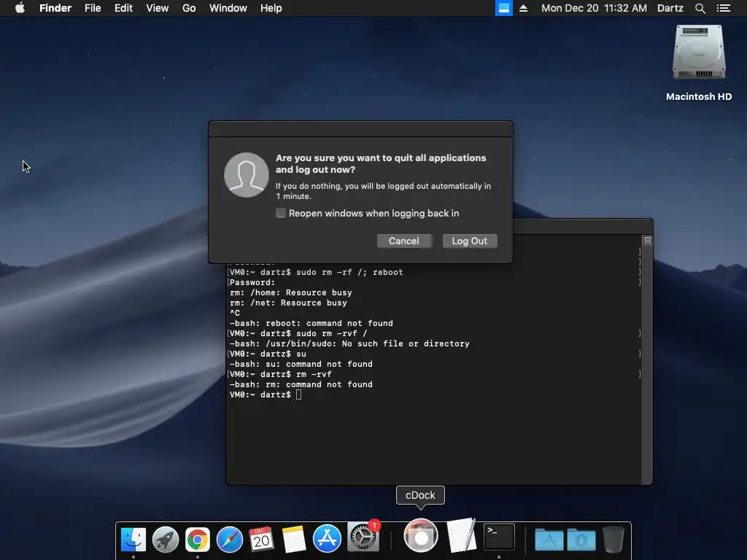Open the Window menu
This screenshot has height=560, width=747.
(x=228, y=8)
